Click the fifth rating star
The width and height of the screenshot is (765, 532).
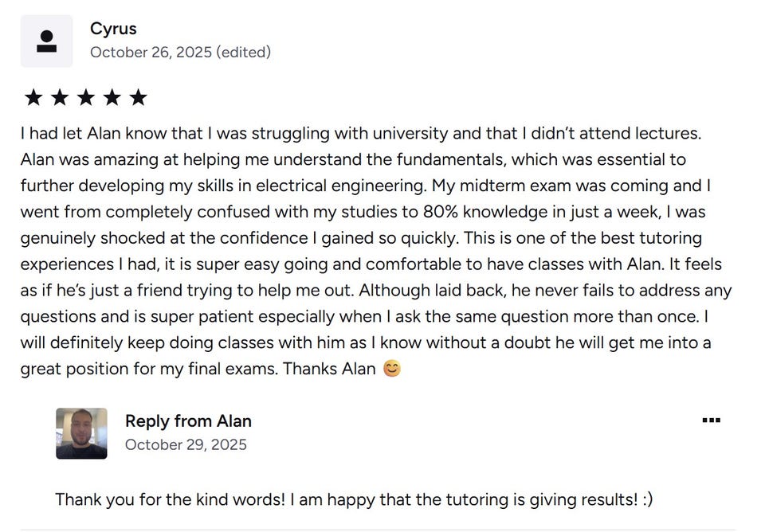[x=139, y=98]
